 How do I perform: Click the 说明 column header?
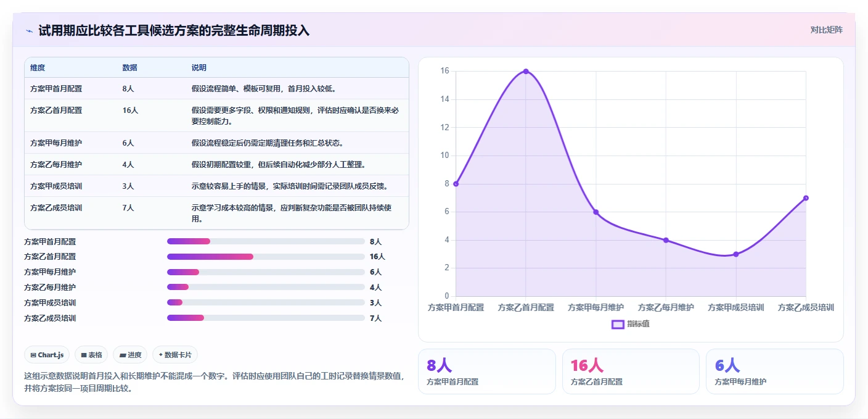coord(199,67)
